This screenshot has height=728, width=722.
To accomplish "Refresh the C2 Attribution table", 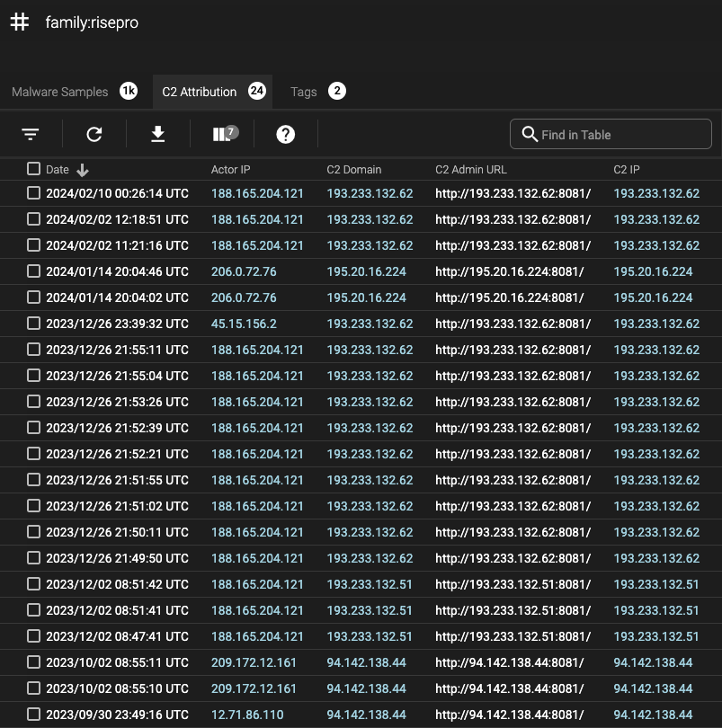I will (94, 134).
